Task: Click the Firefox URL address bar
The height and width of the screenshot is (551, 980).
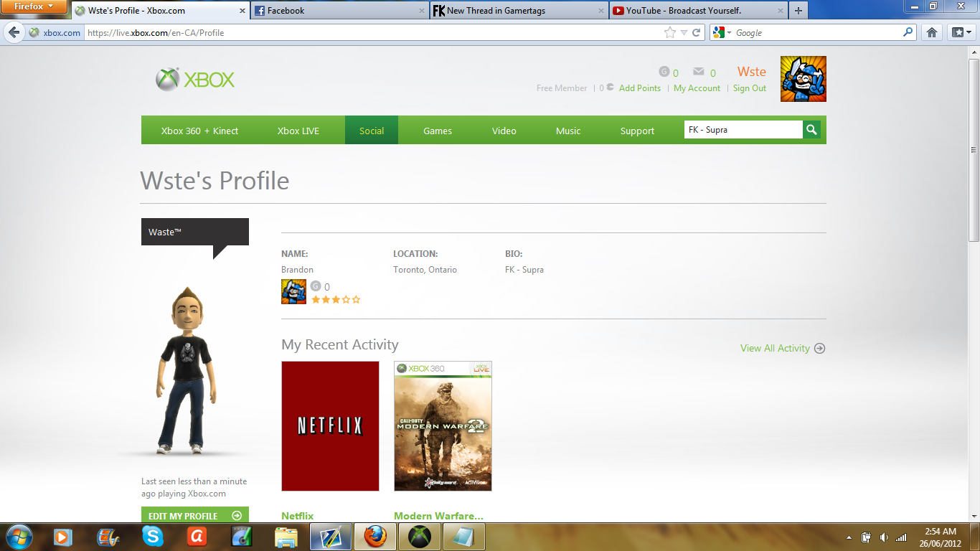Action: 373,32
